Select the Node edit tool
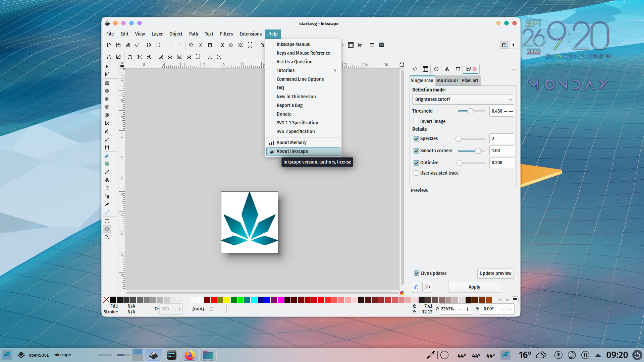 point(107,74)
